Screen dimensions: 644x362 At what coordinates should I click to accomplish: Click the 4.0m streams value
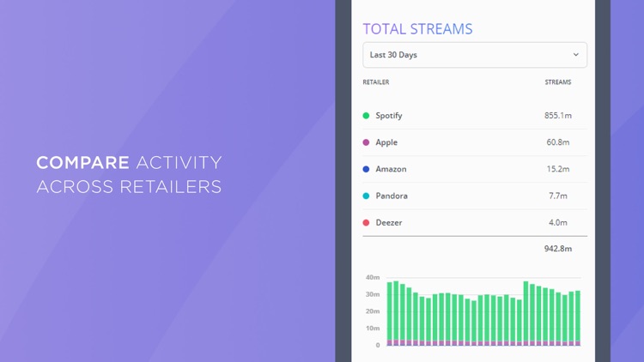(x=558, y=222)
